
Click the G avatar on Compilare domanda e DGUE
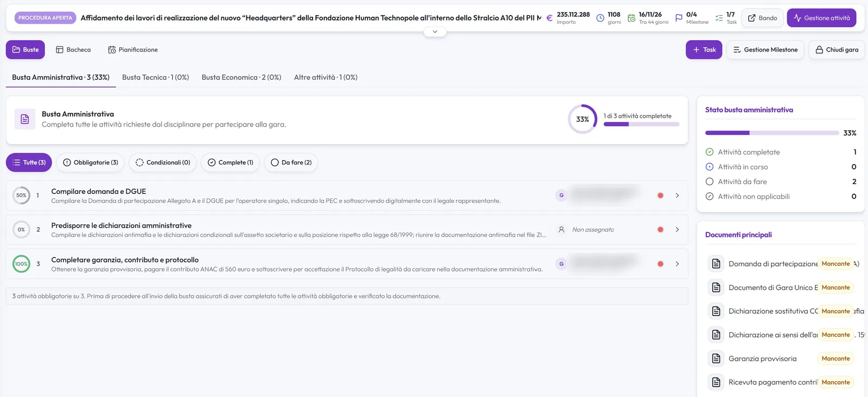[561, 196]
